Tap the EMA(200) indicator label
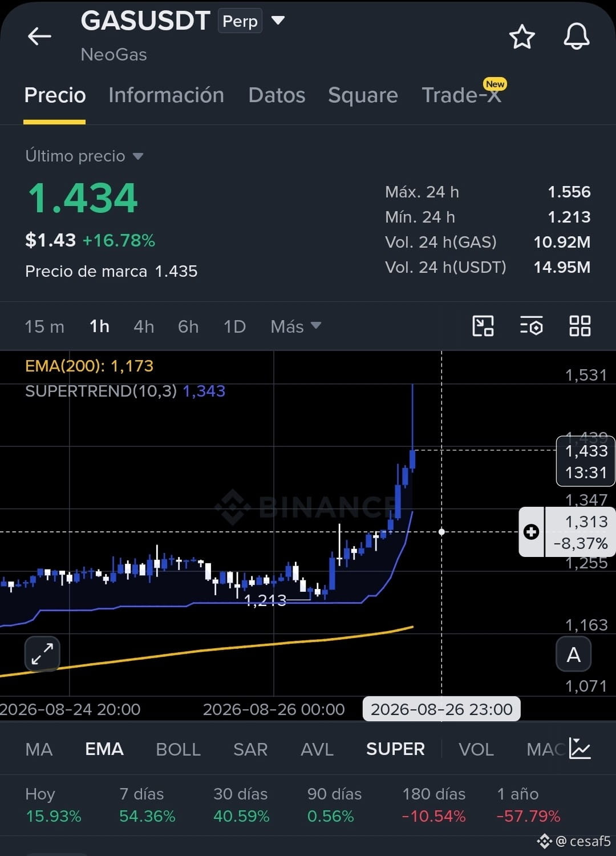 pyautogui.click(x=90, y=366)
